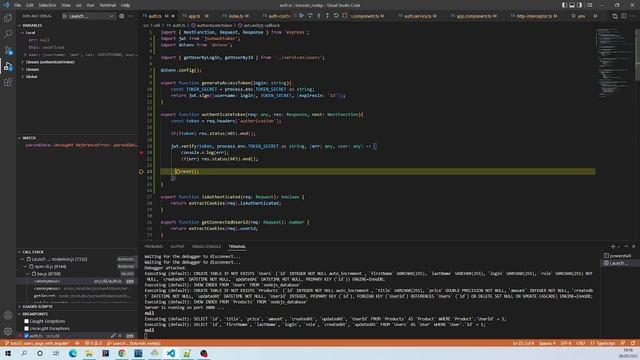Open launch.json with the gear icon
The image size is (640, 360).
coord(122,16)
